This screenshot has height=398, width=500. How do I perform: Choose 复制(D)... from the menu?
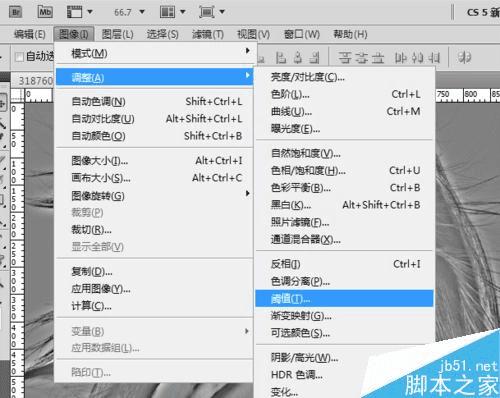coord(154,272)
